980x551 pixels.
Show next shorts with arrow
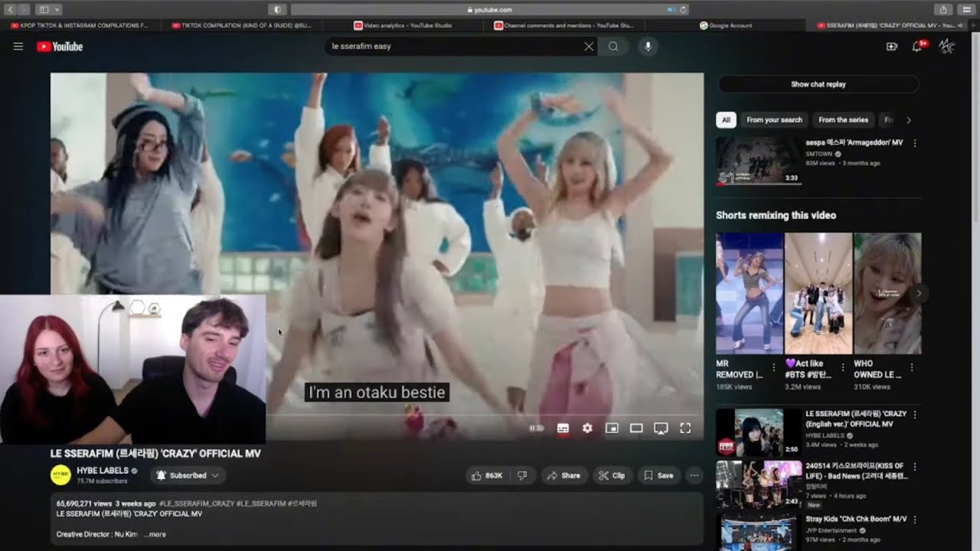(919, 293)
